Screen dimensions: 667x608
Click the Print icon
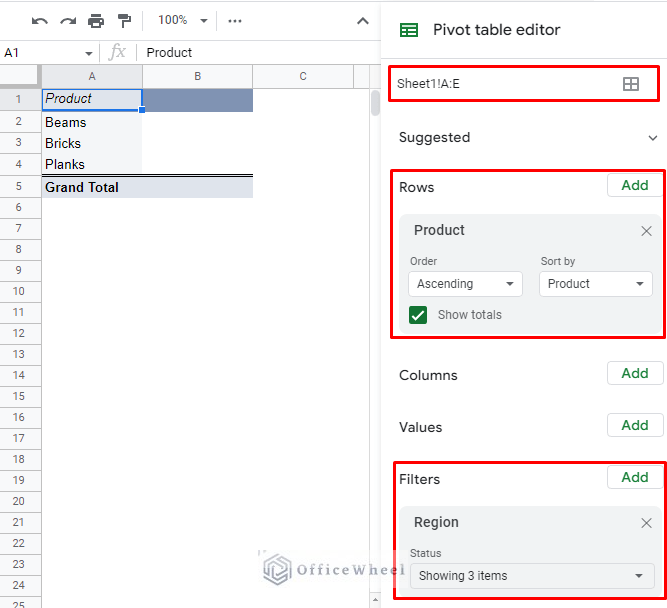coord(96,21)
